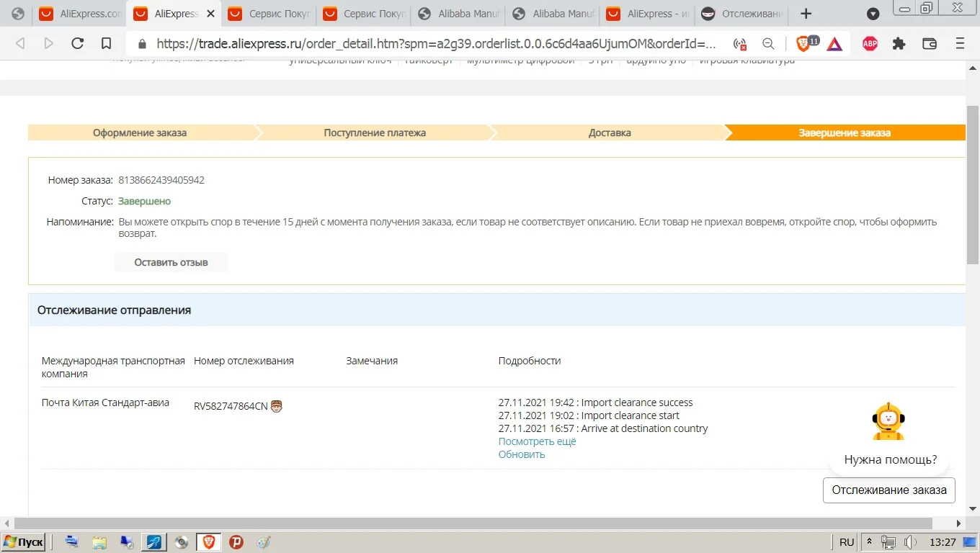Click the browser forward arrow
980x553 pixels.
49,44
